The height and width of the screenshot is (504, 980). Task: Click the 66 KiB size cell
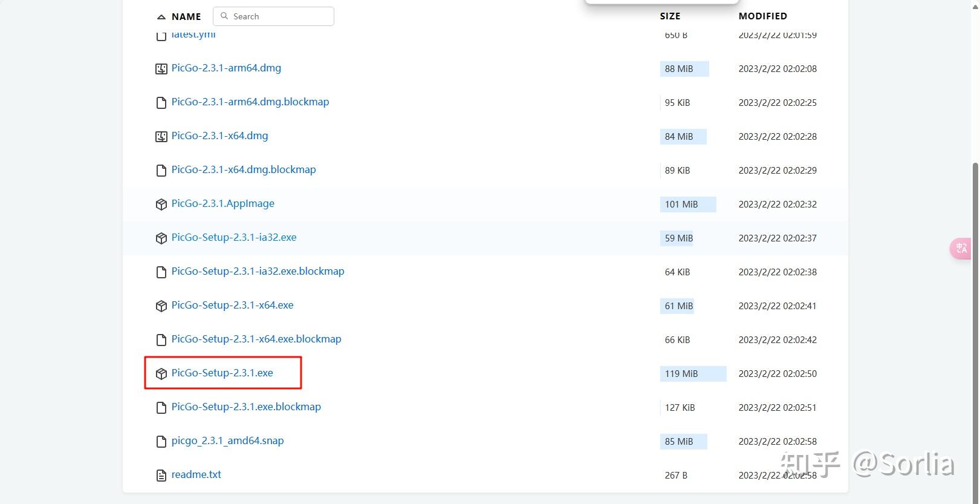(x=677, y=340)
